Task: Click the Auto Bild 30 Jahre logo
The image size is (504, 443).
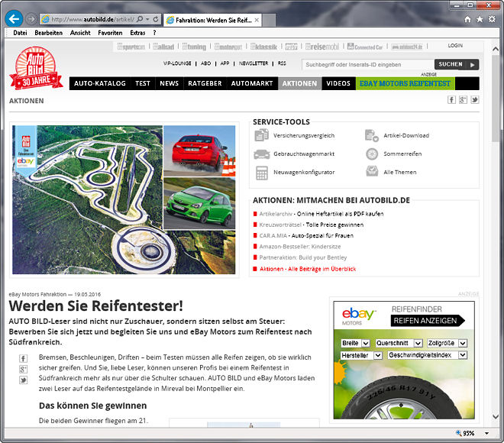Action: (36, 68)
